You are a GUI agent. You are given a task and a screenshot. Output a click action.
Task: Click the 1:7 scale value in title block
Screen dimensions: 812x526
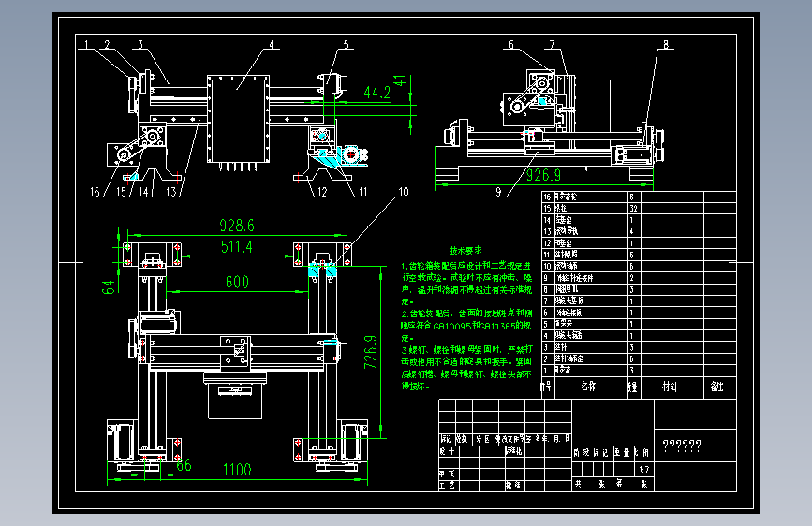tap(643, 470)
